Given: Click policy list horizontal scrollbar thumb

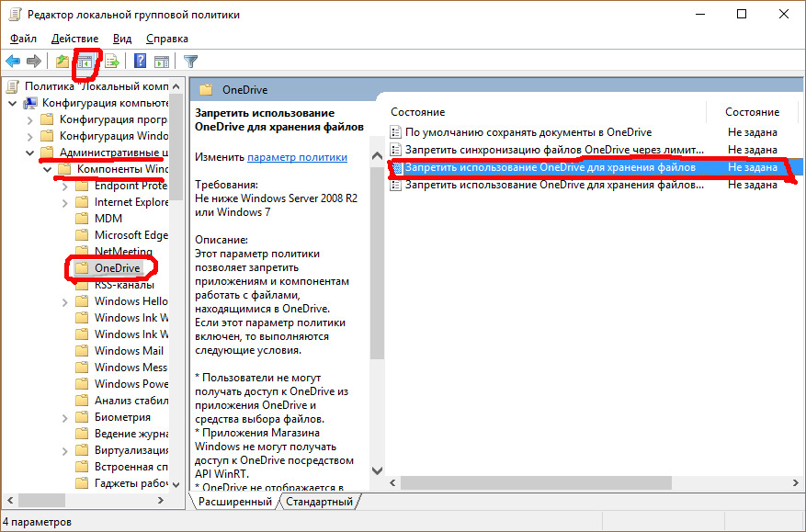Looking at the screenshot, I should [536, 483].
